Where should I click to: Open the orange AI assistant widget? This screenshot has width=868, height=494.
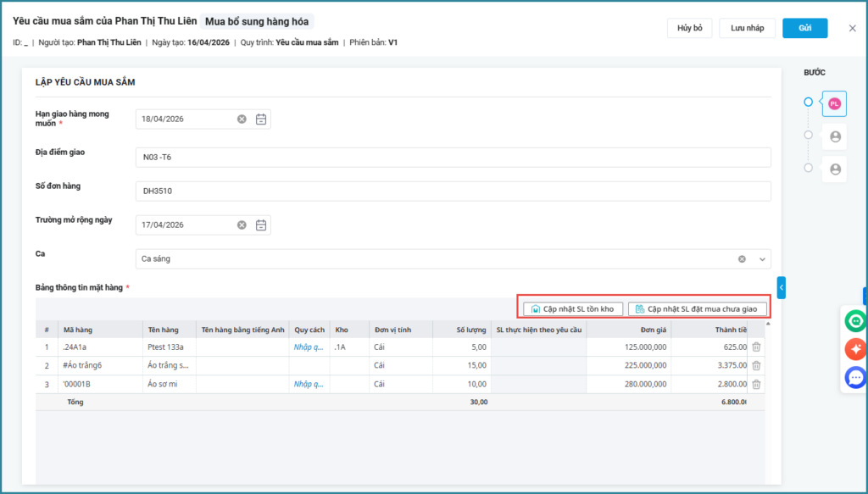click(855, 349)
